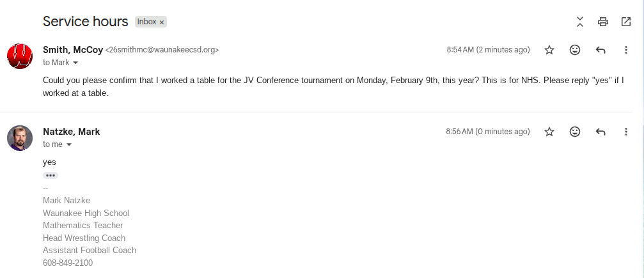Open more options for McCoy's message
Image resolution: width=644 pixels, height=278 pixels.
coord(626,50)
